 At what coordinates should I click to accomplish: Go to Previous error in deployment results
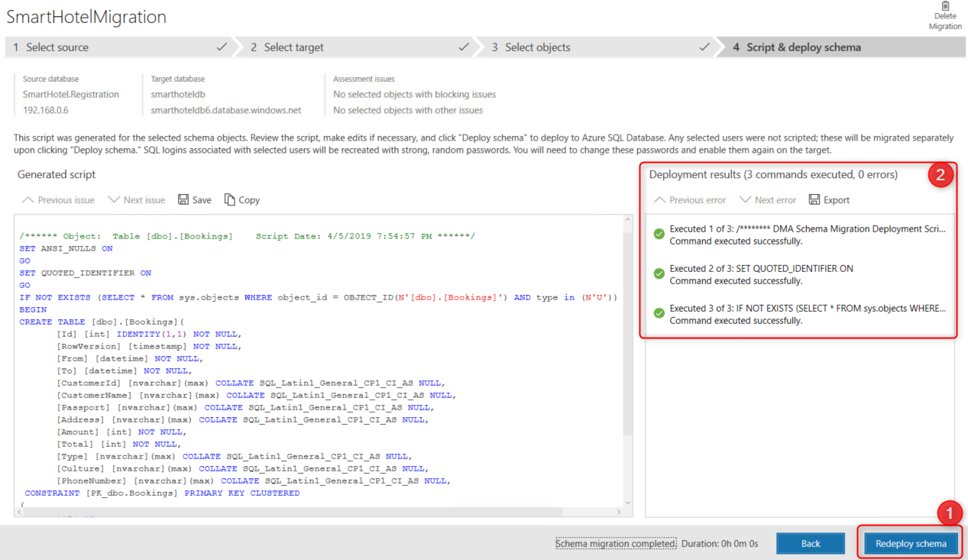tap(690, 199)
